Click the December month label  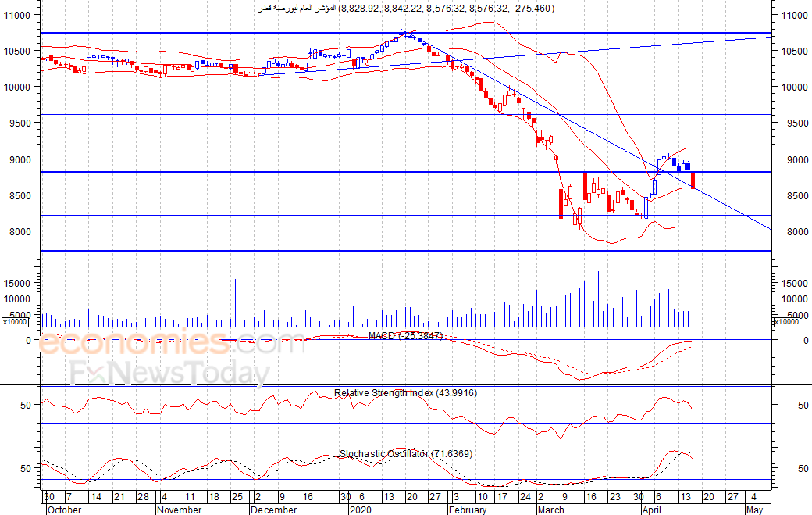pos(273,510)
